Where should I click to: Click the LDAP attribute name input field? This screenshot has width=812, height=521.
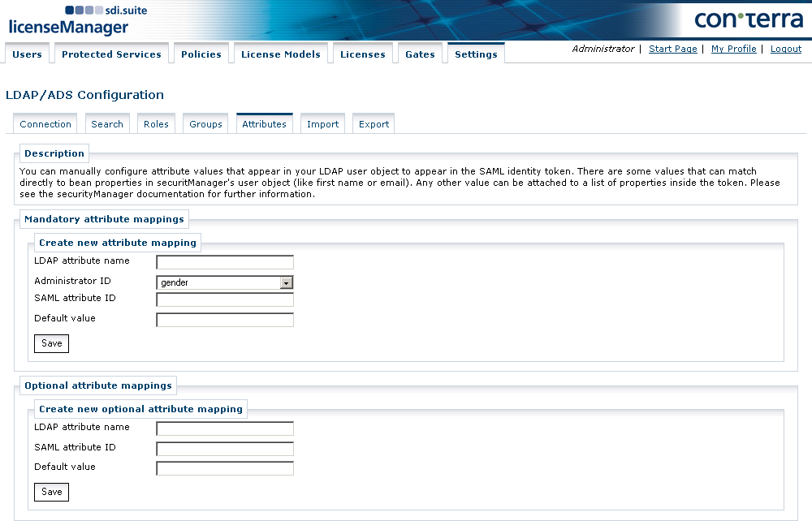pyautogui.click(x=223, y=261)
